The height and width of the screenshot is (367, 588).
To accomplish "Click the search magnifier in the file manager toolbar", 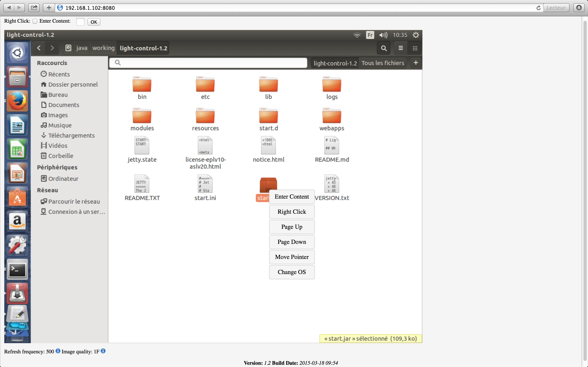I will (383, 48).
